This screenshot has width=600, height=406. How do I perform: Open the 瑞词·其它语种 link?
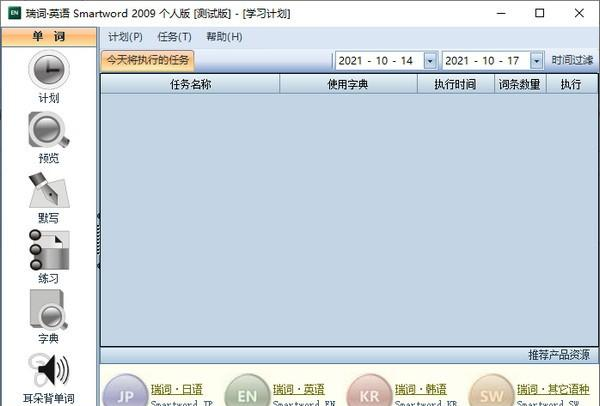click(x=553, y=390)
